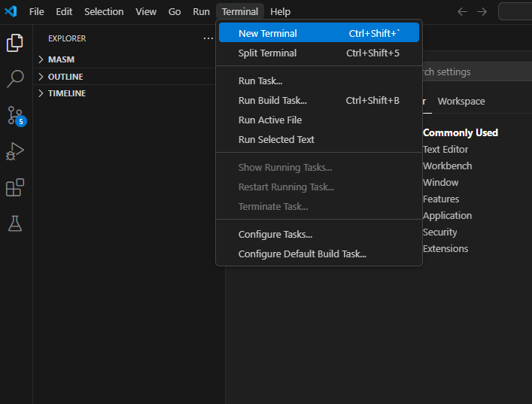Select Commonly Used settings category
Image resolution: width=532 pixels, height=404 pixels.
click(x=461, y=132)
